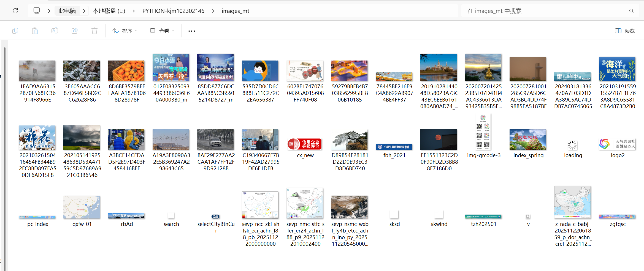The height and width of the screenshot is (271, 644).
Task: Select image 59279BBEB4B7...06B10185
Action: (349, 71)
